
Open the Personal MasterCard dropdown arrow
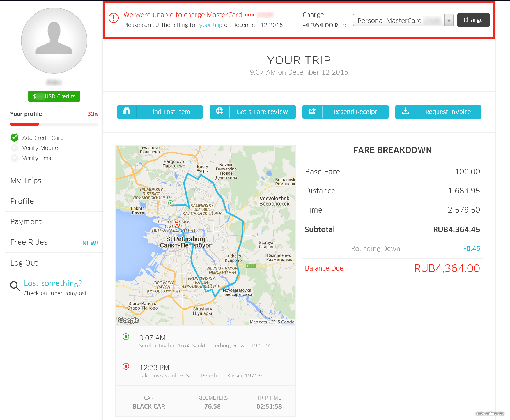[449, 20]
